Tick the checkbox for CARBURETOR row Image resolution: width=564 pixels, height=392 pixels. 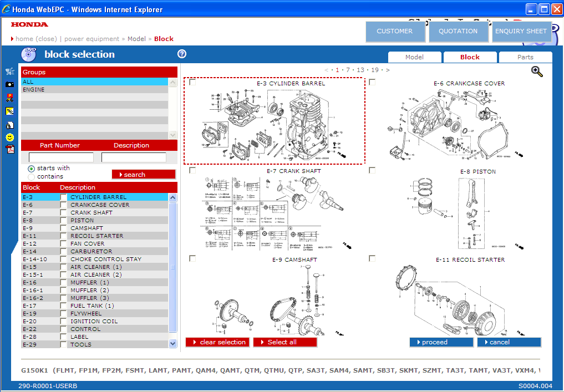64,251
